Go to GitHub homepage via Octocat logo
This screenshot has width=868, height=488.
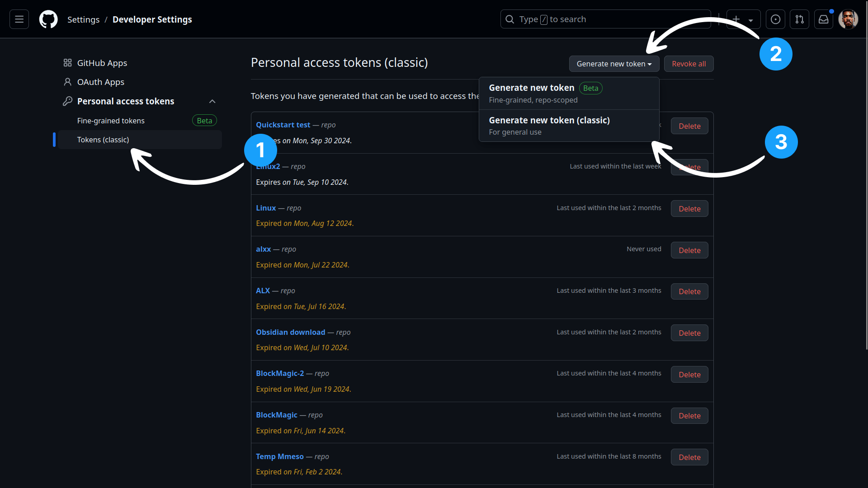(48, 19)
